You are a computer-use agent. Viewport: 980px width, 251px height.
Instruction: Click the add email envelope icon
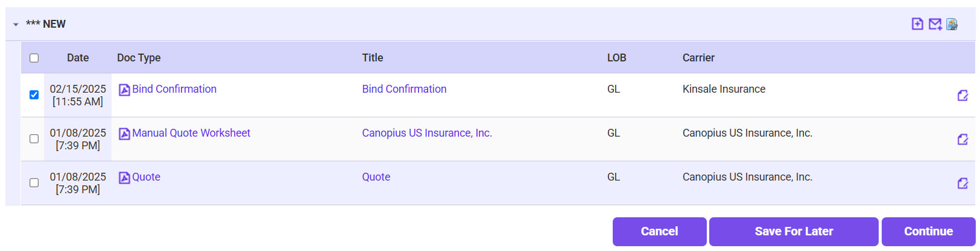click(x=935, y=24)
